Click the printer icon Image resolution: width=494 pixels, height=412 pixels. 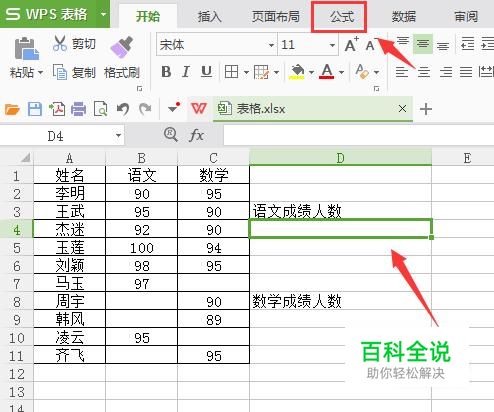[79, 109]
